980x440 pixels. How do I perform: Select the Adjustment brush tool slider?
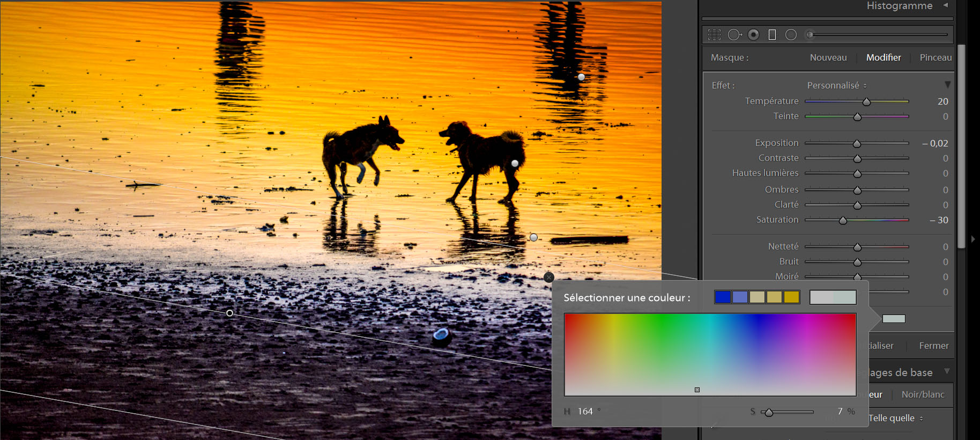[x=877, y=35]
